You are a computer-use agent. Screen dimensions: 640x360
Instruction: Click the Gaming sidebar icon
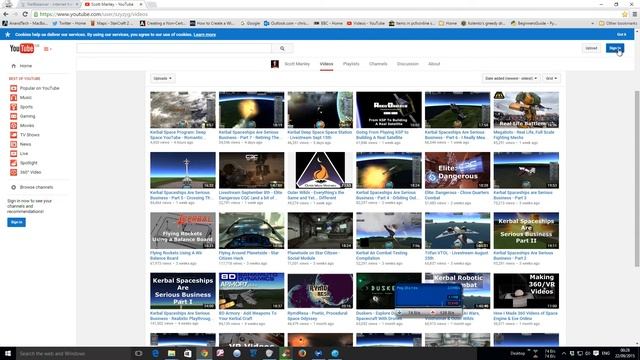point(13,116)
